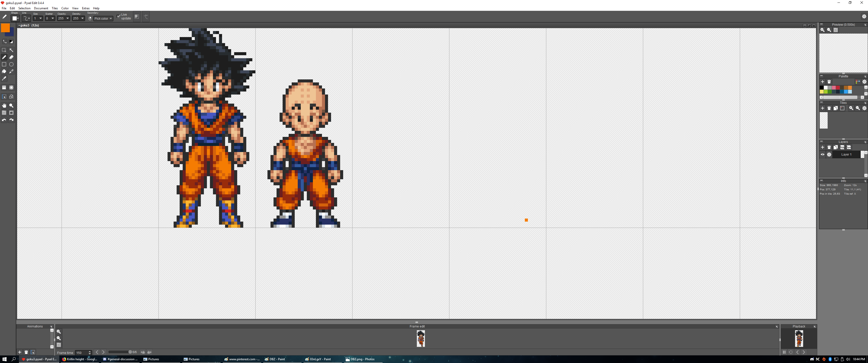Toggle next frame onion skin

(x=149, y=352)
